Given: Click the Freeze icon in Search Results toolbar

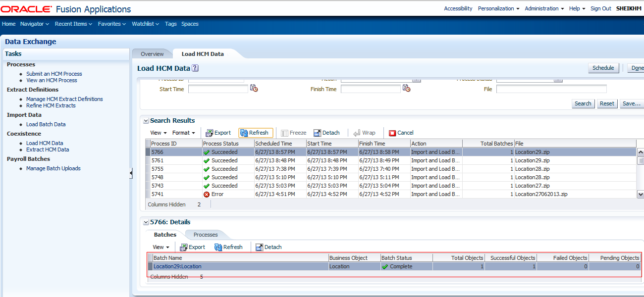Looking at the screenshot, I should click(x=293, y=133).
